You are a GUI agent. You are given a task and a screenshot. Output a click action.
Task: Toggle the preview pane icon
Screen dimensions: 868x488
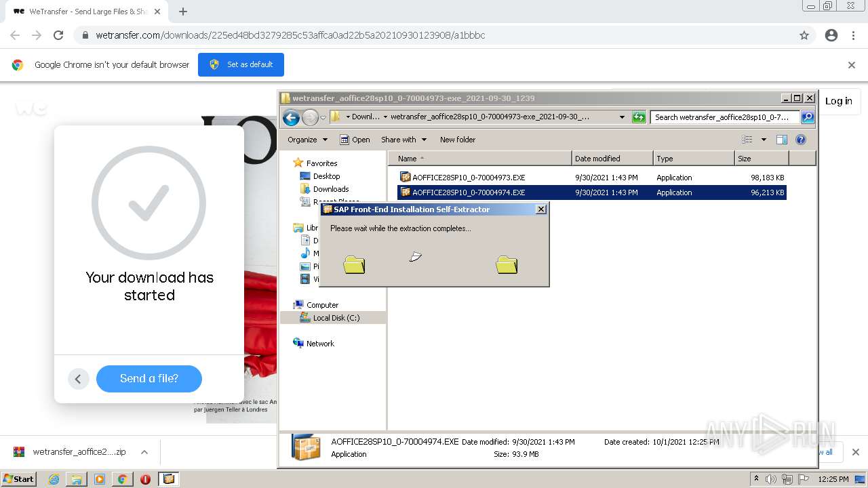pos(782,140)
